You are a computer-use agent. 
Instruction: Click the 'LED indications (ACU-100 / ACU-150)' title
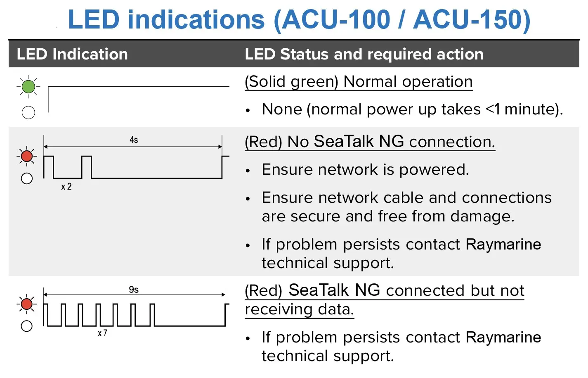[299, 19]
